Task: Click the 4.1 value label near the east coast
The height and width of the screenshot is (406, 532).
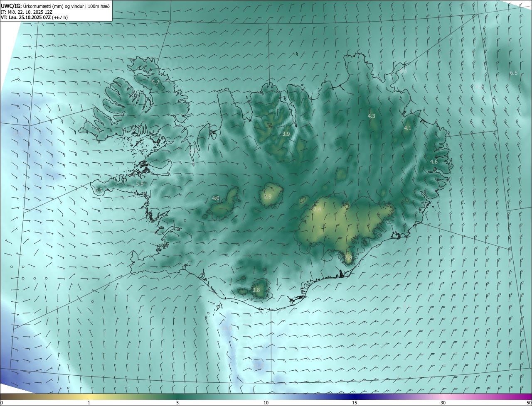Action: 407,128
